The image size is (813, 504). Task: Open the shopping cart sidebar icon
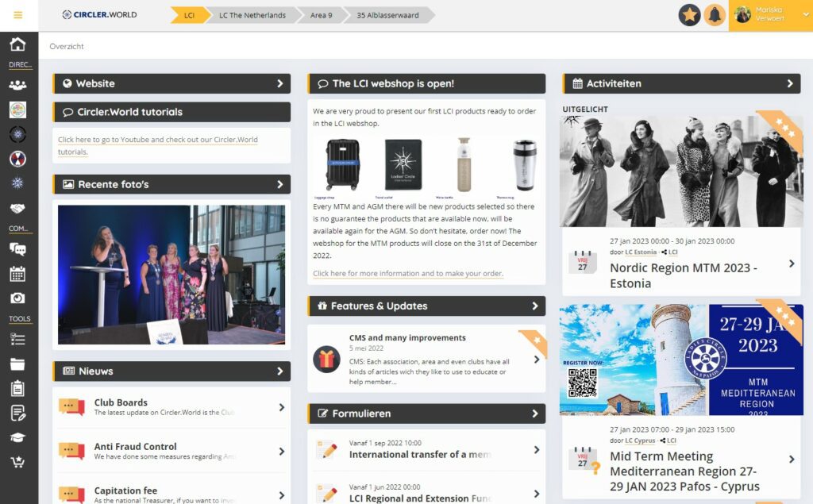pyautogui.click(x=17, y=462)
